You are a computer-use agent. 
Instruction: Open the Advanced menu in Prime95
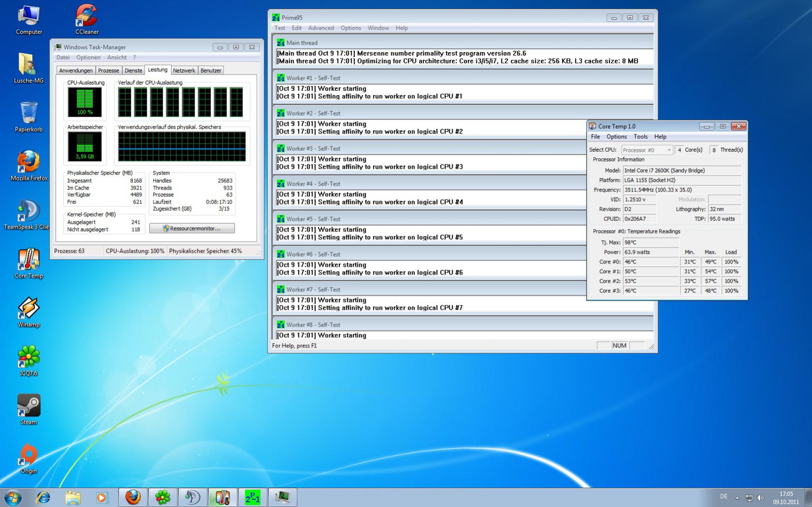pos(321,28)
